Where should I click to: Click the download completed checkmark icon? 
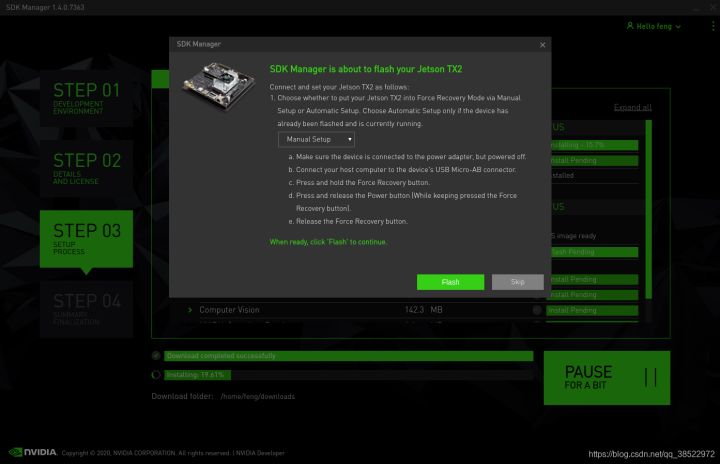point(156,356)
